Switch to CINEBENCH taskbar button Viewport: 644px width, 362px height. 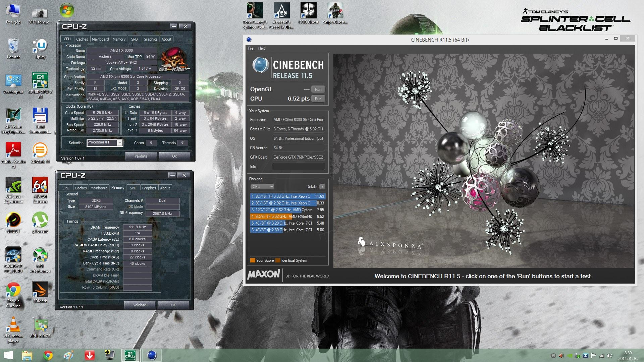152,355
